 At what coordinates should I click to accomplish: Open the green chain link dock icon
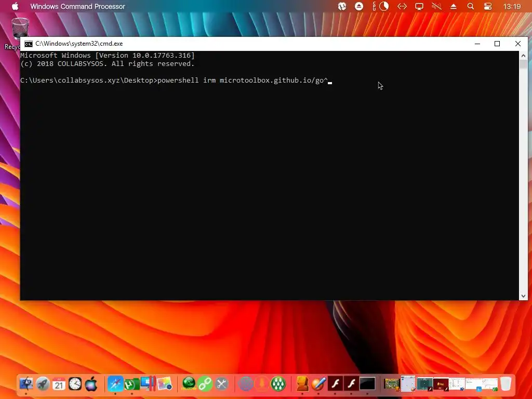pyautogui.click(x=205, y=384)
